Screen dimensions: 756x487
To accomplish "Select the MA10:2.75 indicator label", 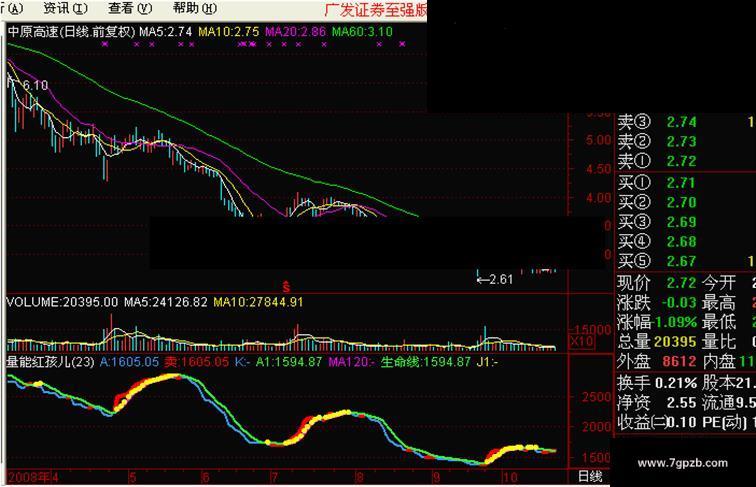I will click(229, 32).
